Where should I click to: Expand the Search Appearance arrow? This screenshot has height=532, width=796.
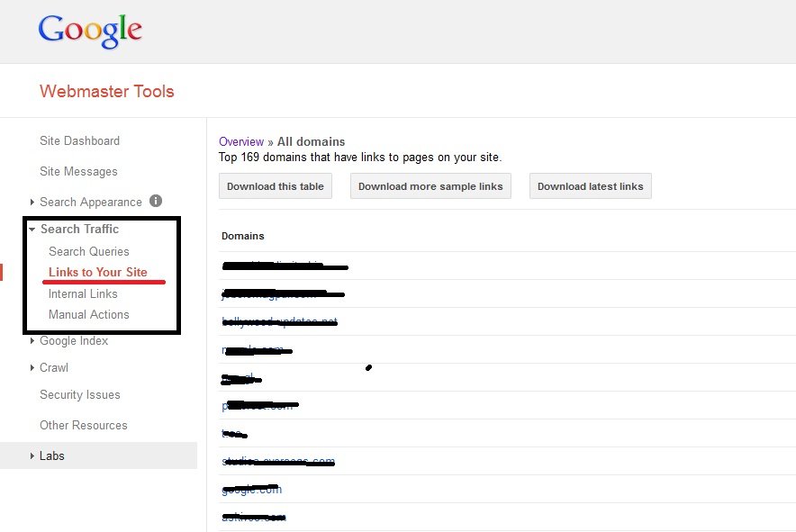click(32, 202)
